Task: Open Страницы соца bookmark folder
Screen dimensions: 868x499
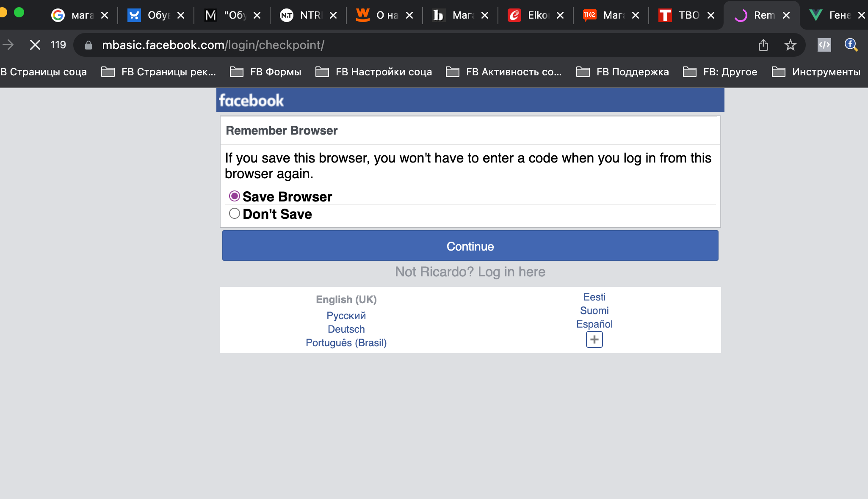Action: tap(44, 72)
